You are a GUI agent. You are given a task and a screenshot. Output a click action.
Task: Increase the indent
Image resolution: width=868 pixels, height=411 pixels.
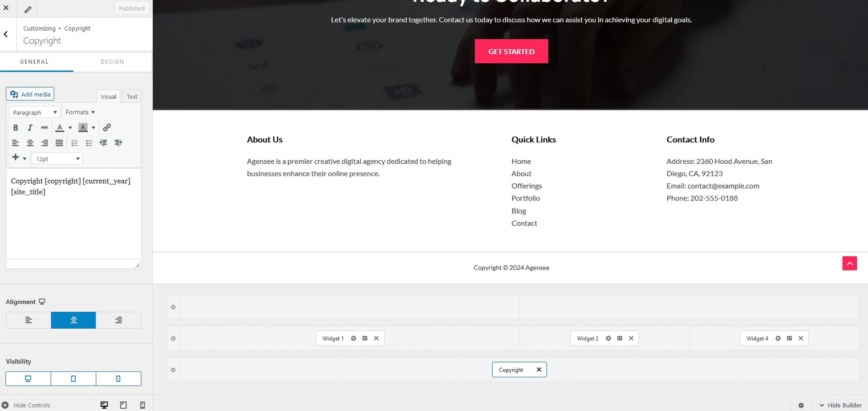click(118, 143)
